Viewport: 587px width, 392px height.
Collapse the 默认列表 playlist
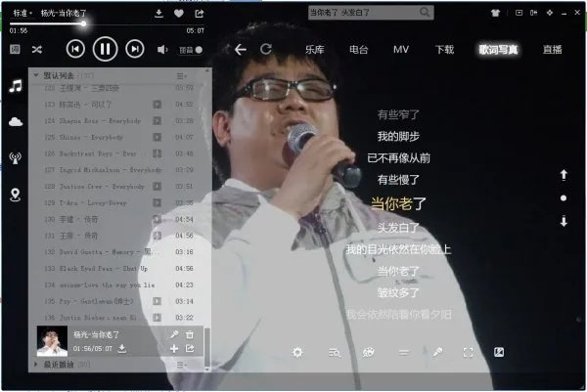pyautogui.click(x=36, y=75)
